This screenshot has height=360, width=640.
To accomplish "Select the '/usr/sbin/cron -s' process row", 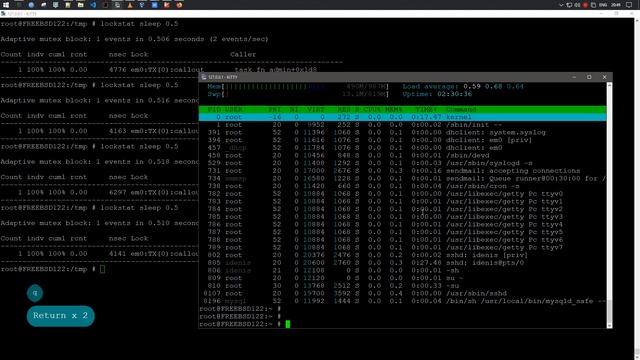I will [402, 186].
